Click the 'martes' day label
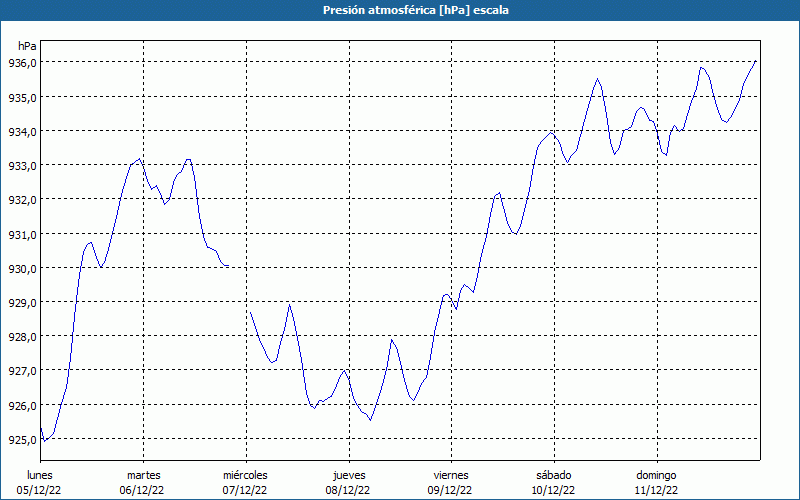Screen dimensions: 800x500 coord(144,475)
